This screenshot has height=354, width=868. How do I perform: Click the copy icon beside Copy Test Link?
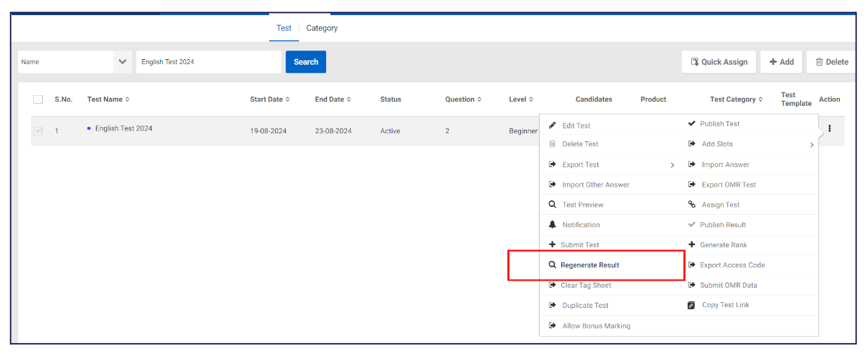point(692,305)
